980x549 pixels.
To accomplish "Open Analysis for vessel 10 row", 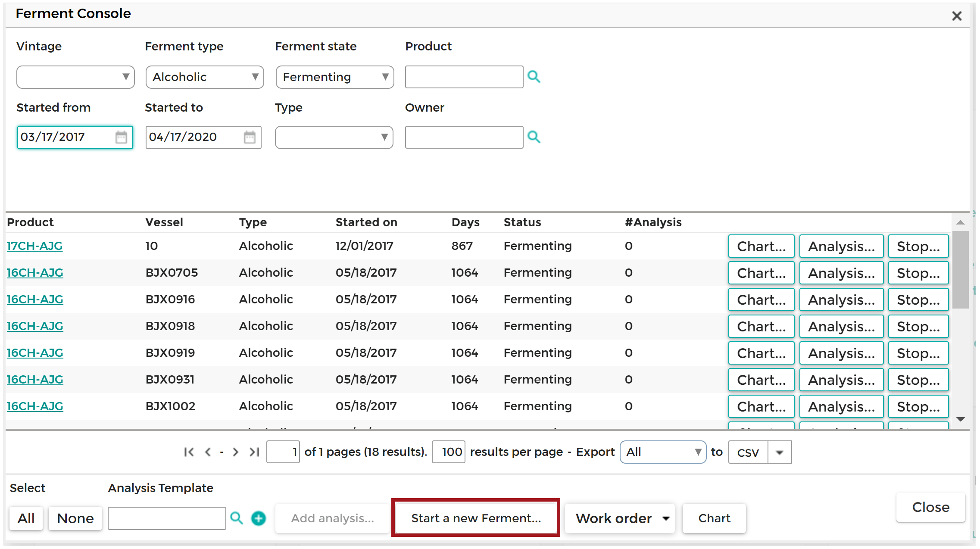I will (x=842, y=246).
